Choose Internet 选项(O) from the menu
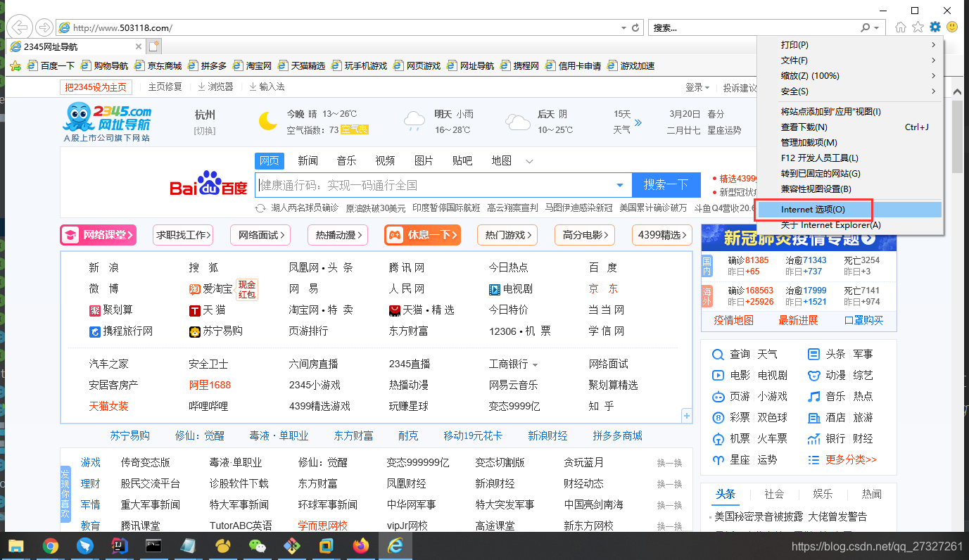The image size is (969, 560). (x=849, y=210)
